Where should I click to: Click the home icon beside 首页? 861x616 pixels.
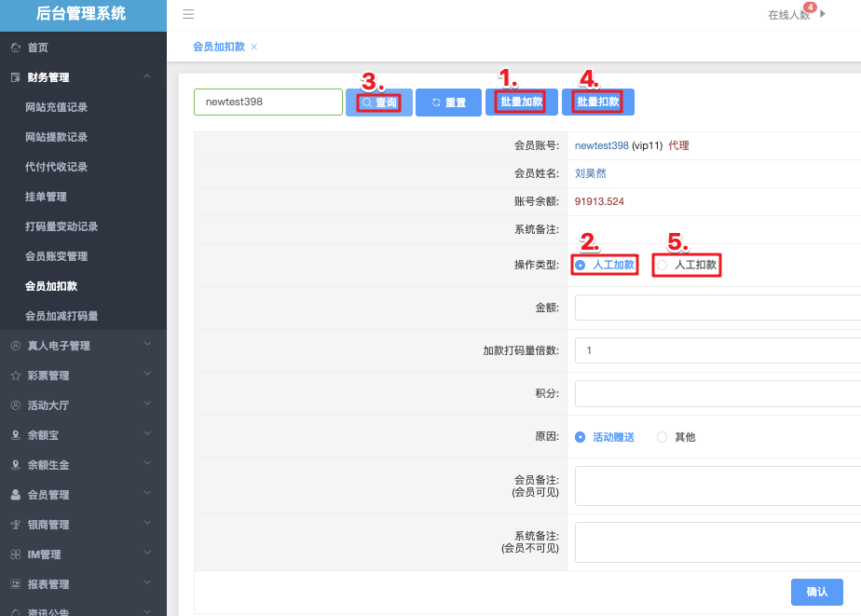tap(15, 48)
